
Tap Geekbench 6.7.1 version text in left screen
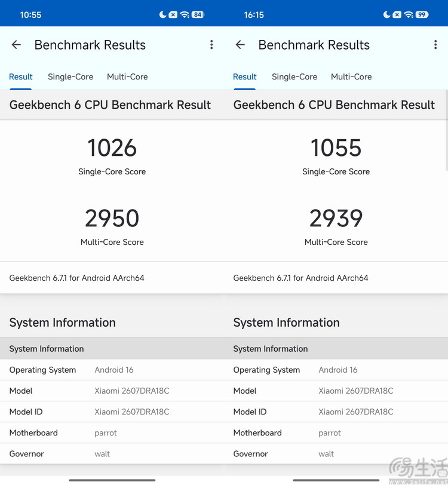(76, 278)
